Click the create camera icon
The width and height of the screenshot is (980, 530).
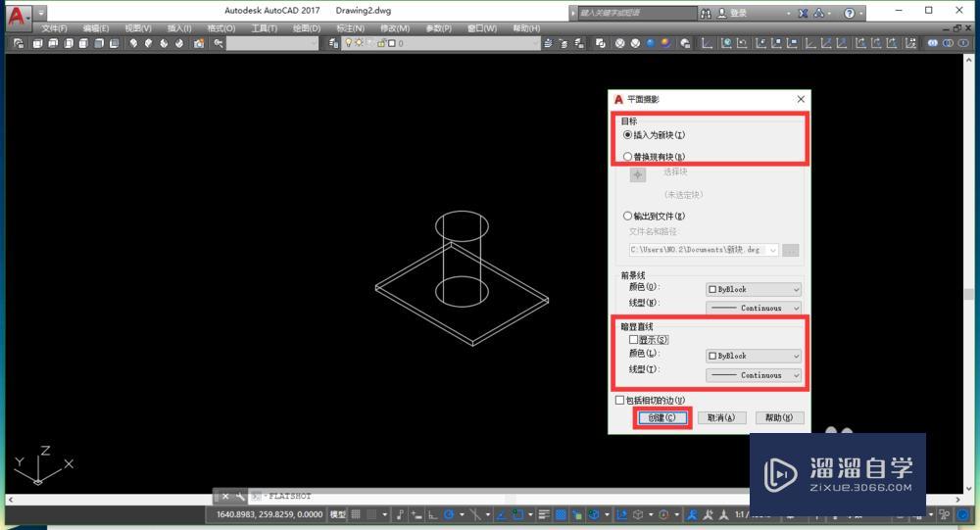[199, 44]
